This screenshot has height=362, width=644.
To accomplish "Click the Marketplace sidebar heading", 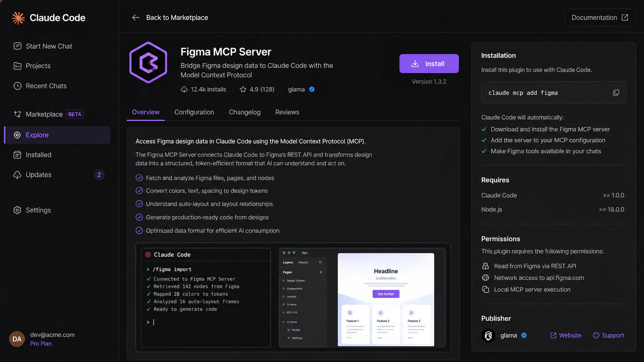I will [x=44, y=114].
